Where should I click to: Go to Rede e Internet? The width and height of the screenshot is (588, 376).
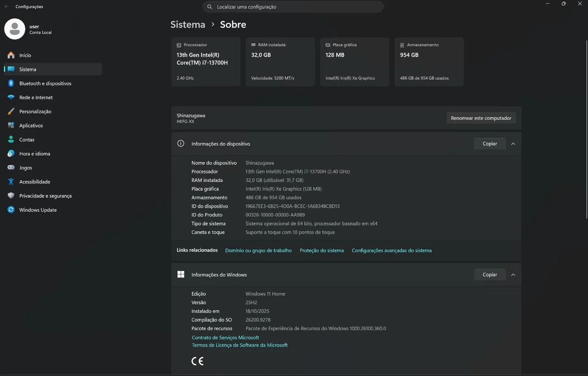pyautogui.click(x=53, y=97)
